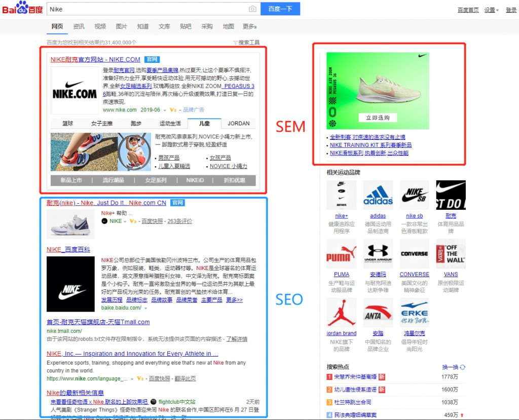Click the Baidu logo
This screenshot has width=519, height=420.
click(x=22, y=8)
